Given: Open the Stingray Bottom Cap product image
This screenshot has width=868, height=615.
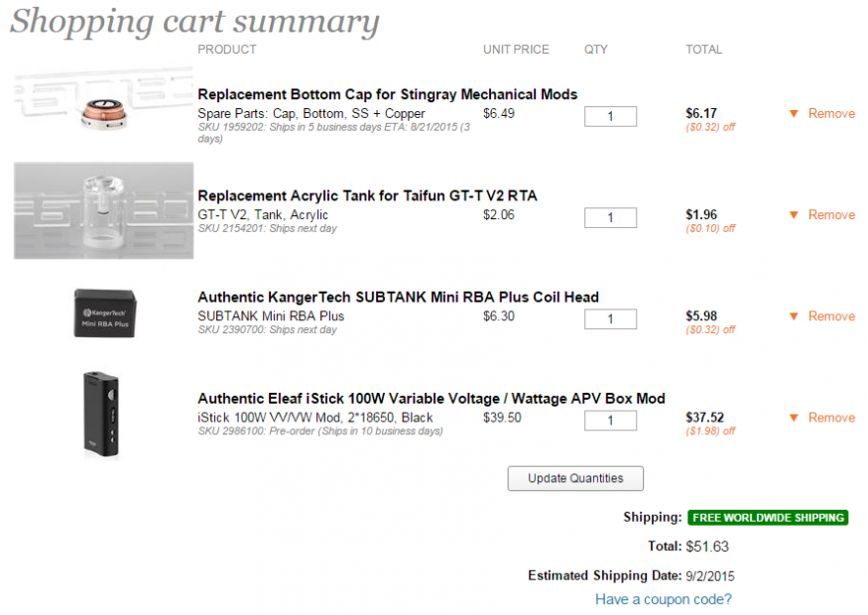Looking at the screenshot, I should point(103,109).
